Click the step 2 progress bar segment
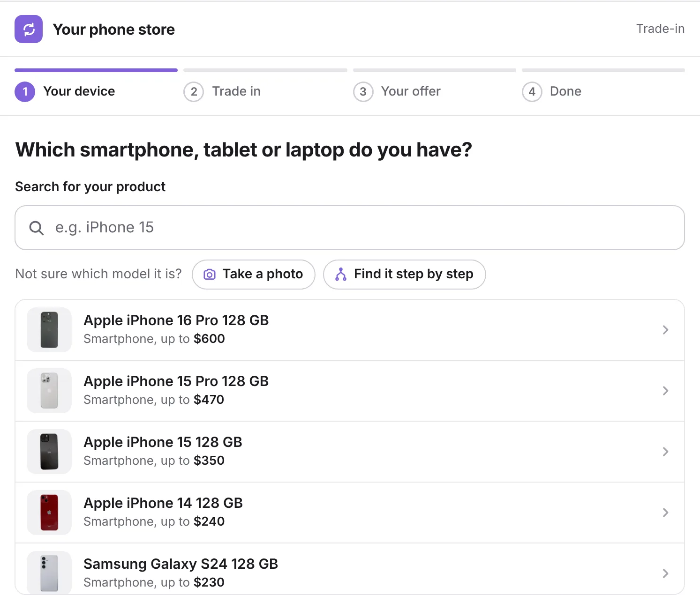The image size is (700, 595). click(265, 70)
